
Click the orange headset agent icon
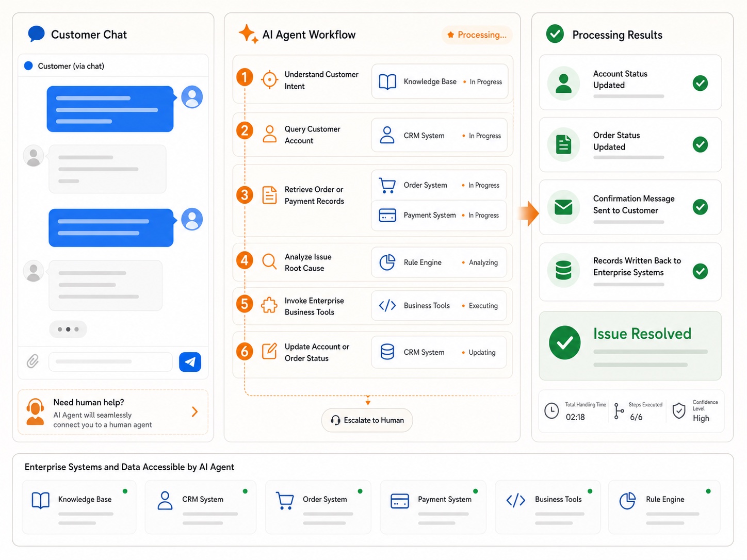click(x=35, y=411)
